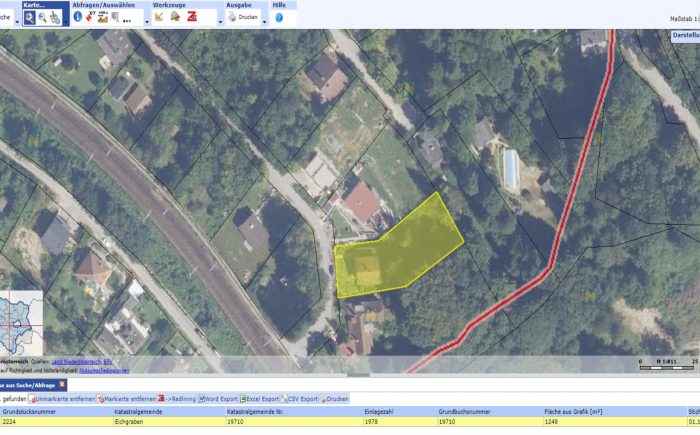Expand the Suche group dropdown arrow
700x435 pixels.
pos(17,22)
